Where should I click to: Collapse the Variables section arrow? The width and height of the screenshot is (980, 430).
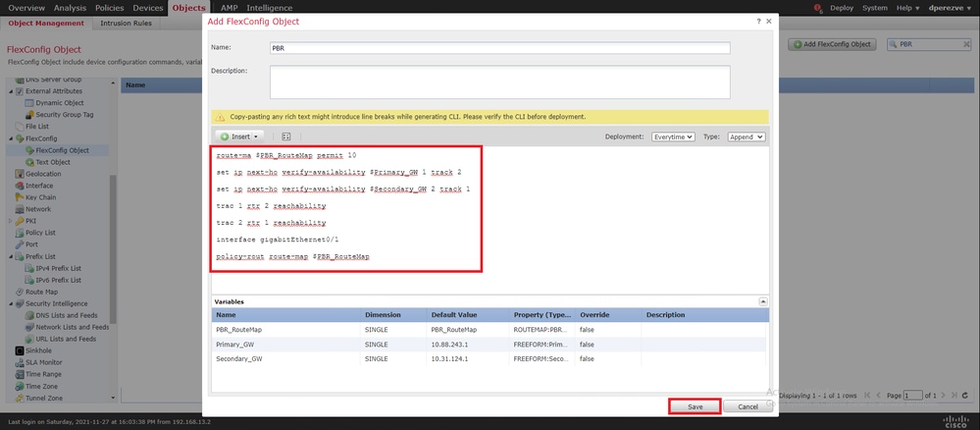763,301
